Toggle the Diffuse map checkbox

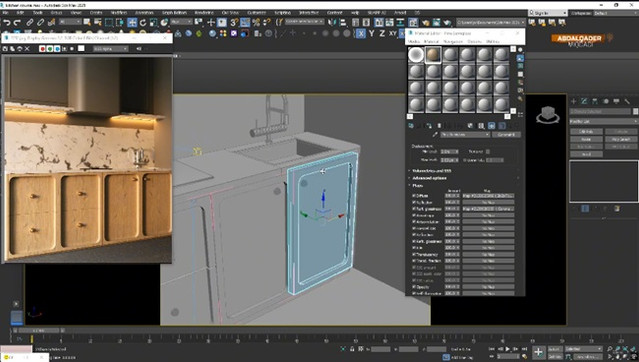414,196
